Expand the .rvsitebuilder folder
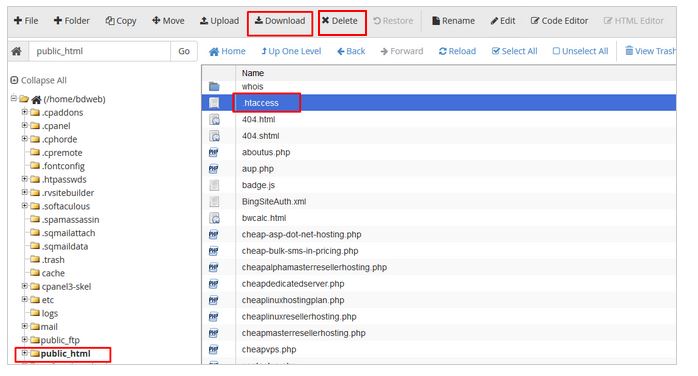698x376 pixels. 25,192
